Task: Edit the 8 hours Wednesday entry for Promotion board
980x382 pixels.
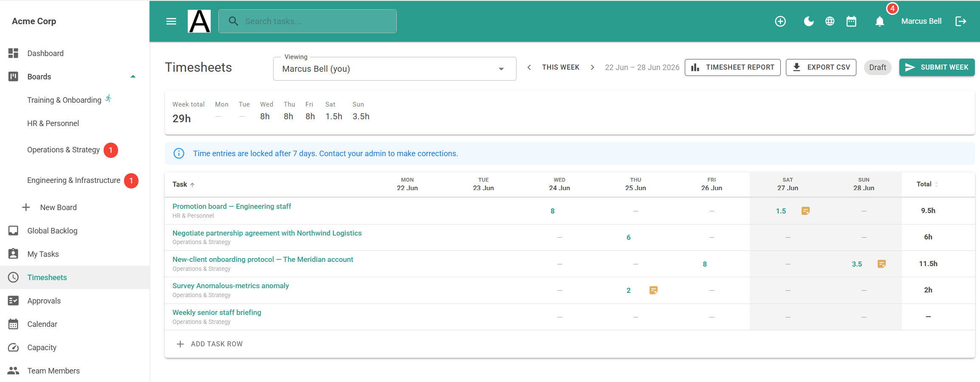Action: (x=553, y=211)
